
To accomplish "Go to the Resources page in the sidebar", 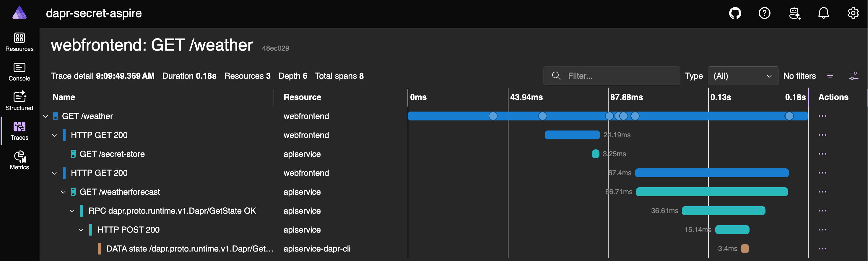I will click(19, 42).
